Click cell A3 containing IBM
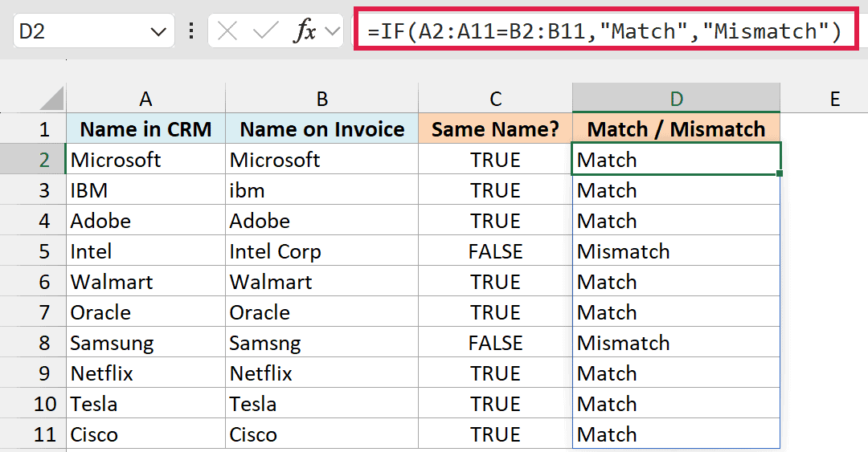The image size is (868, 452). [x=145, y=189]
